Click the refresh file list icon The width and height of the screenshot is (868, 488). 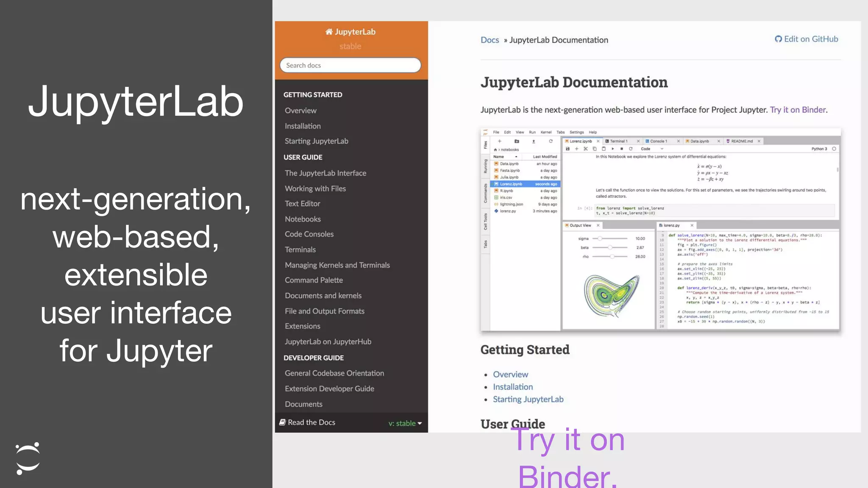(551, 141)
